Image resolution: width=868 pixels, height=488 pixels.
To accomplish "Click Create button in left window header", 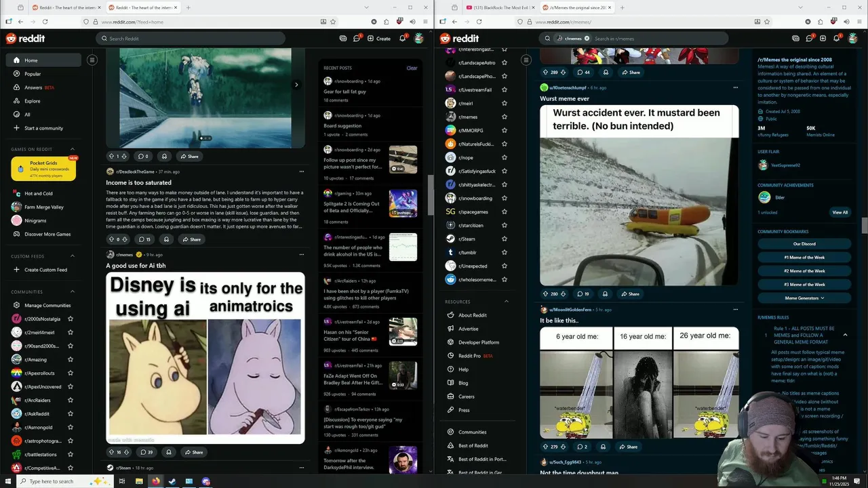I will click(x=379, y=39).
